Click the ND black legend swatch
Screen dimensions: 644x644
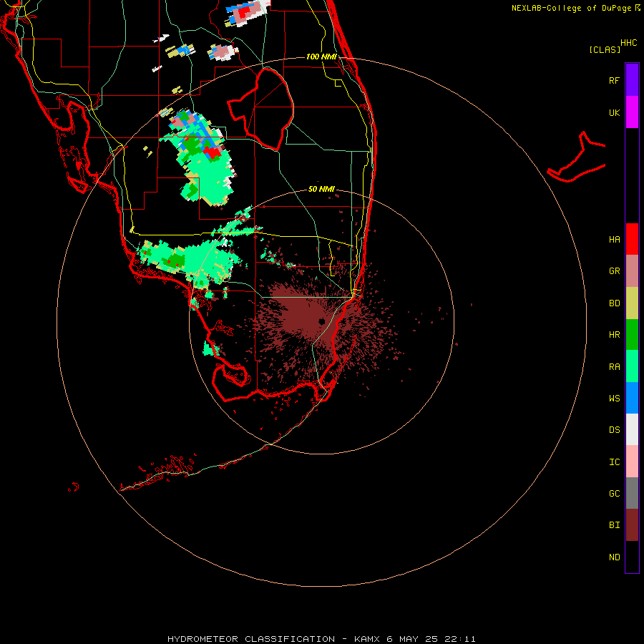[x=632, y=557]
